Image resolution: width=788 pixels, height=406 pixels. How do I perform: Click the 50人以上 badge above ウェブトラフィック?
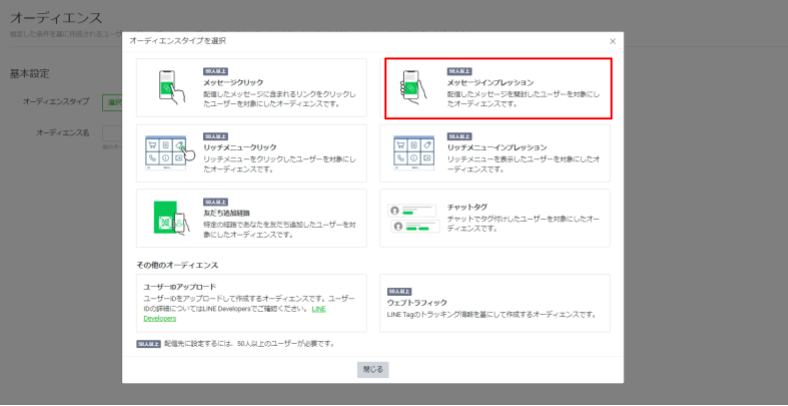pos(400,291)
